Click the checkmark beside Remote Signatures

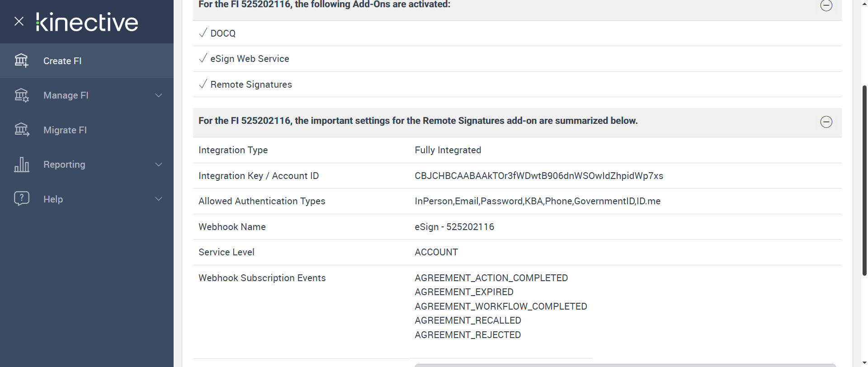click(x=203, y=84)
